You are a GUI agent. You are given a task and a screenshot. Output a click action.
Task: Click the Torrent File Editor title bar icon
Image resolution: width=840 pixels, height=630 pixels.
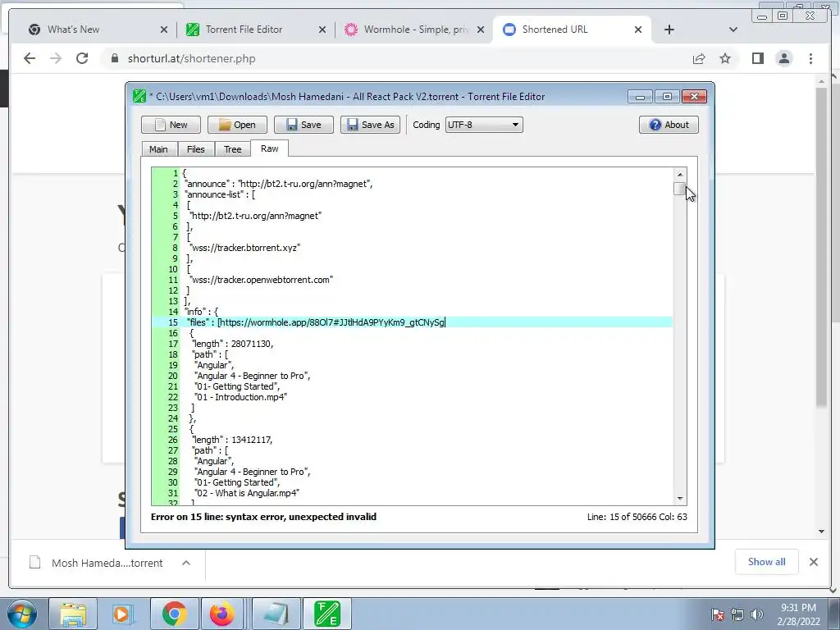pos(139,97)
